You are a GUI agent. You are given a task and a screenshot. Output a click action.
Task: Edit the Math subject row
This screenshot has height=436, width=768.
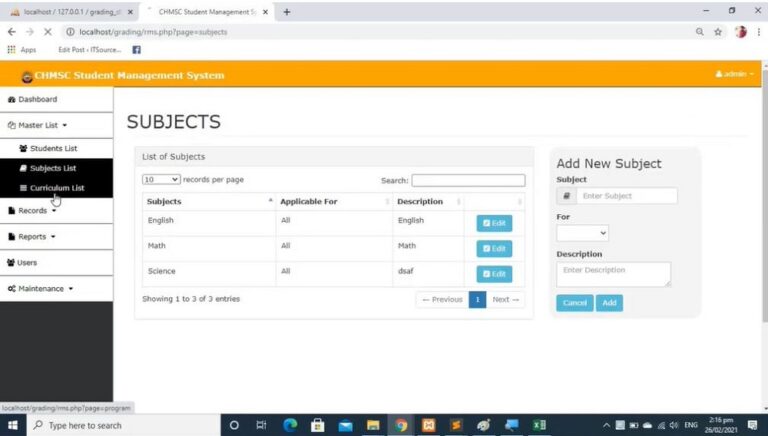point(494,248)
